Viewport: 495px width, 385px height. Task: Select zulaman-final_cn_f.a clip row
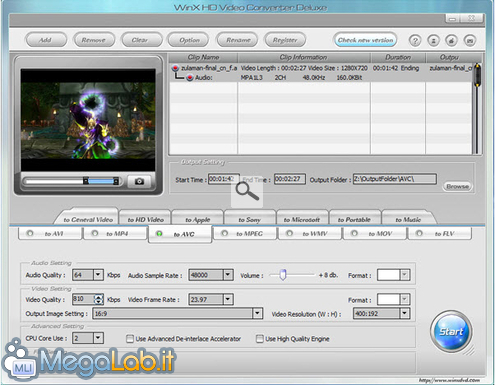click(322, 68)
